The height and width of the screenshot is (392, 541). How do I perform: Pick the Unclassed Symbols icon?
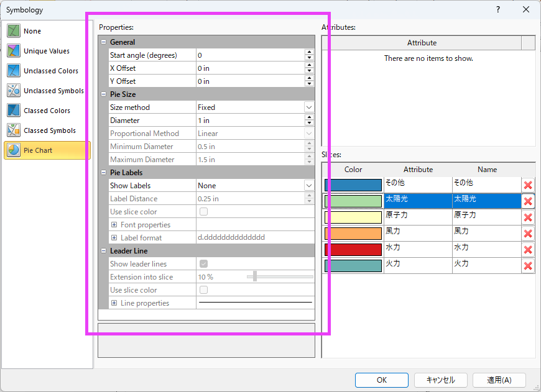[x=14, y=91]
